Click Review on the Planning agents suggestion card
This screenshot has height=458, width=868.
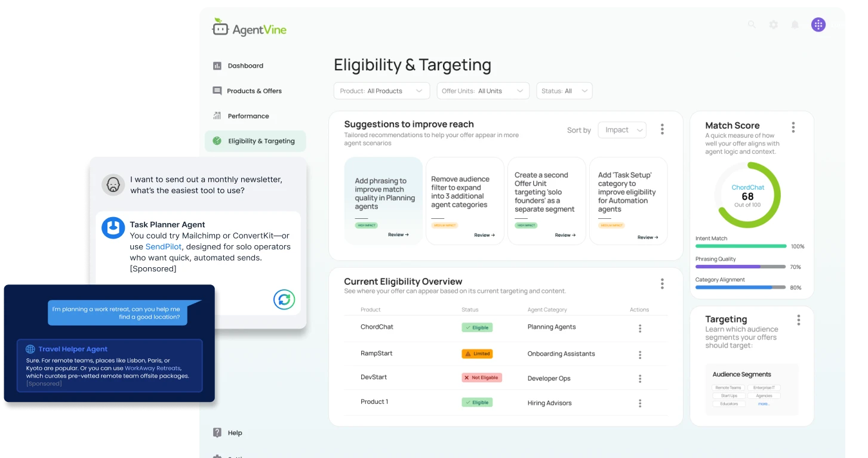pyautogui.click(x=398, y=234)
